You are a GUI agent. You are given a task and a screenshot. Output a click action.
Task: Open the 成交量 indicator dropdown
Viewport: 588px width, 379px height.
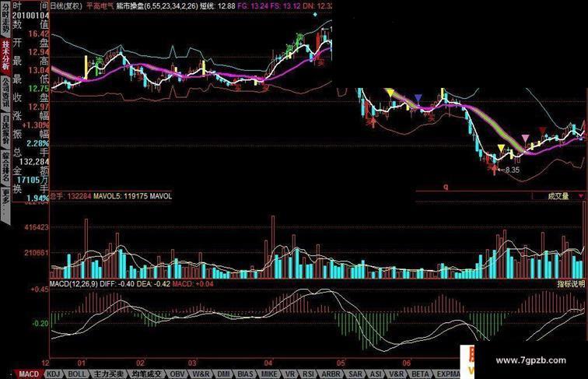[x=558, y=196]
